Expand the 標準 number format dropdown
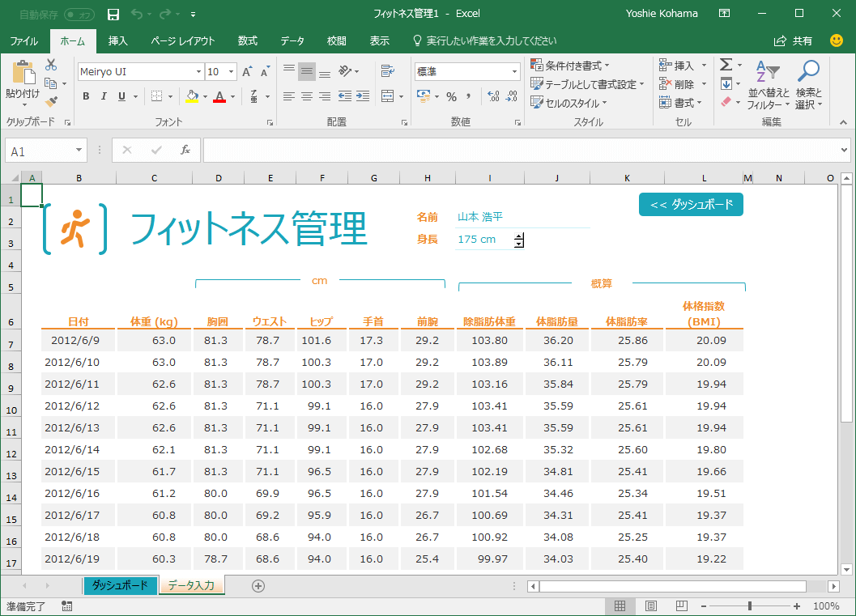The height and width of the screenshot is (616, 856). click(514, 72)
